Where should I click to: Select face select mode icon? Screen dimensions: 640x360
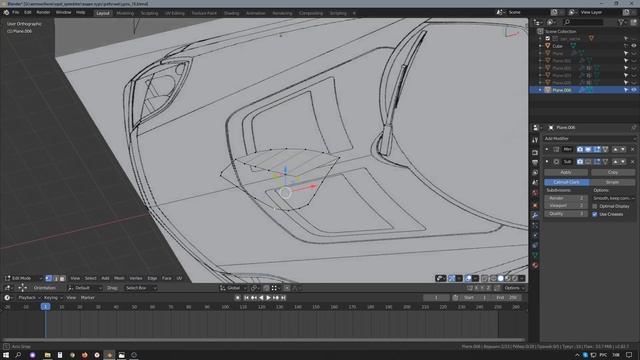click(62, 278)
